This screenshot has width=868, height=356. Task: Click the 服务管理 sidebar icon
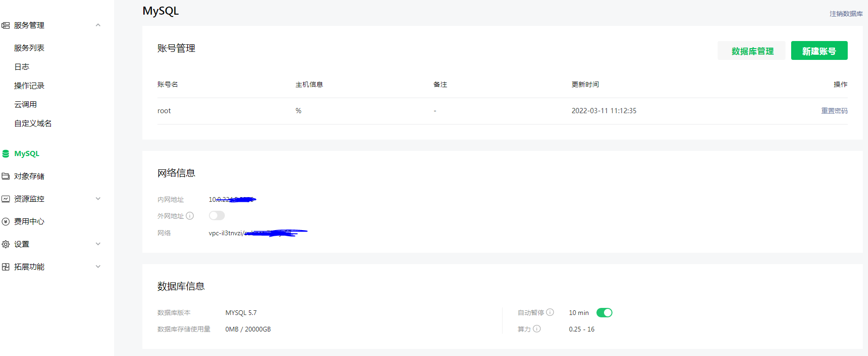6,25
